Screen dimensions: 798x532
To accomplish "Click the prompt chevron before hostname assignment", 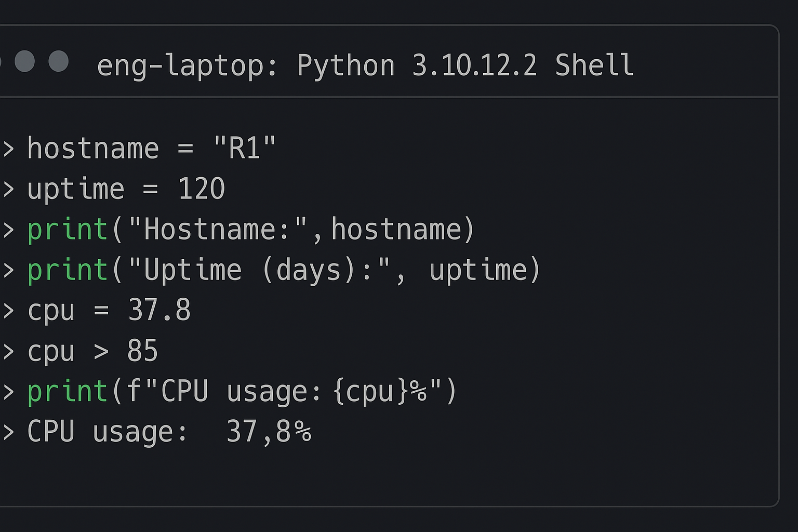I will 7,148.
